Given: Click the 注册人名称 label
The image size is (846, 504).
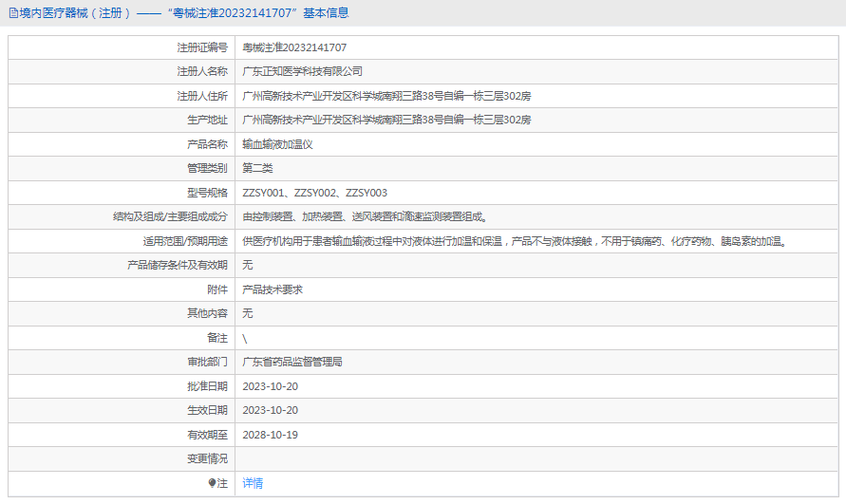Looking at the screenshot, I should (x=202, y=71).
